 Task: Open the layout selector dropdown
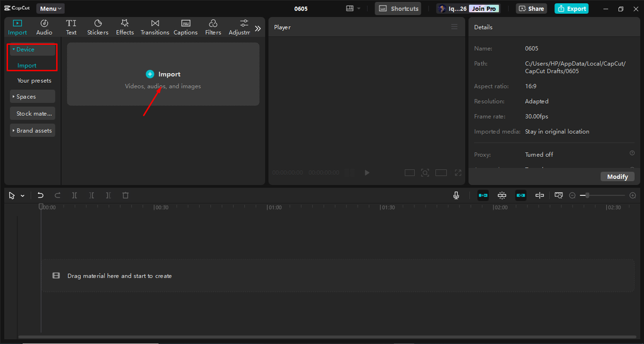(353, 9)
